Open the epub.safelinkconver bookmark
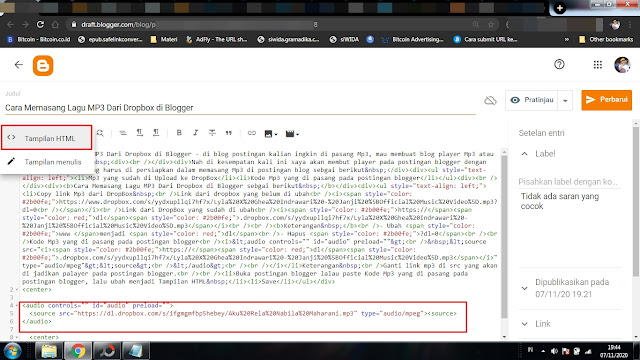The width and height of the screenshot is (640, 360). pos(110,40)
